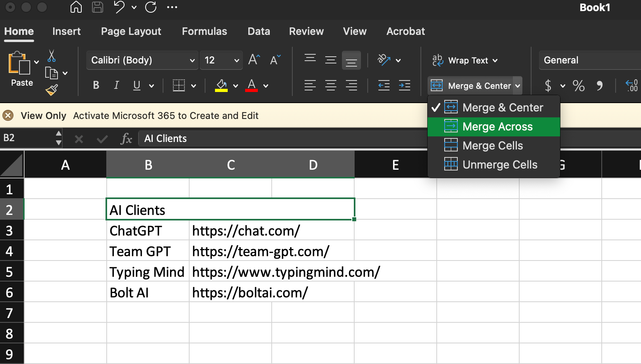The width and height of the screenshot is (641, 364).
Task: Click the Increase Indent icon
Action: click(x=405, y=85)
